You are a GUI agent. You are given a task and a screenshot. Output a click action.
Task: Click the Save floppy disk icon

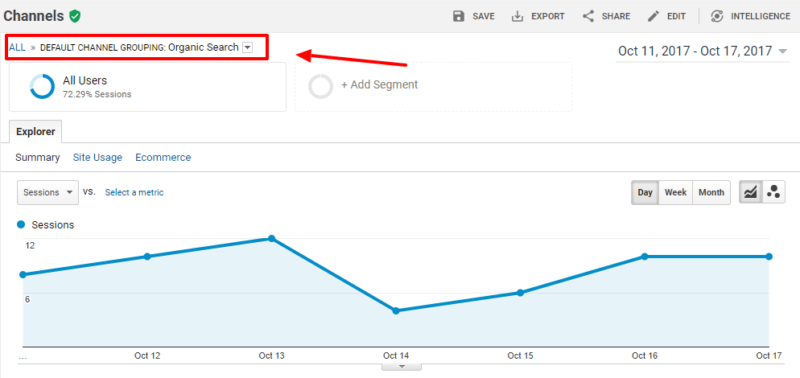pyautogui.click(x=459, y=16)
